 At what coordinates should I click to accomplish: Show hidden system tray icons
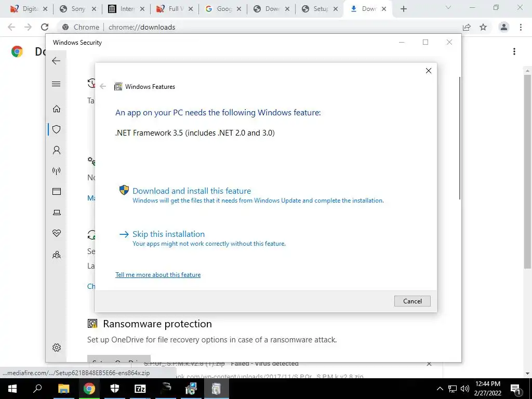click(x=440, y=389)
